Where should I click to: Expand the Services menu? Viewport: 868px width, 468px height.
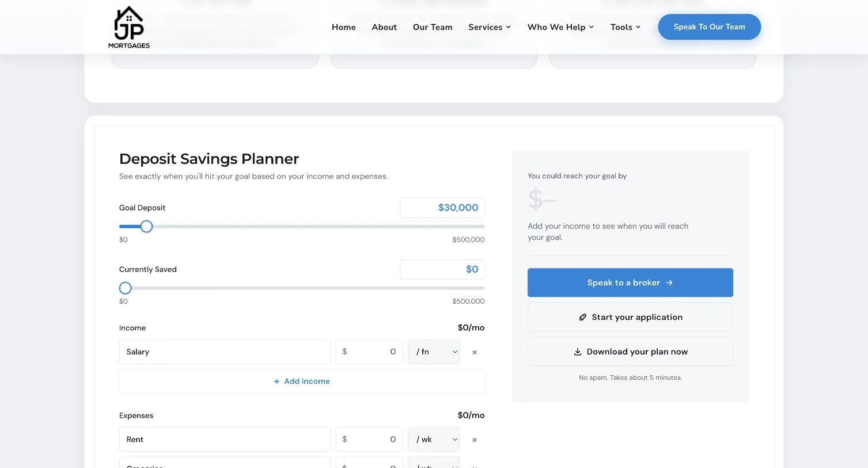coord(490,27)
